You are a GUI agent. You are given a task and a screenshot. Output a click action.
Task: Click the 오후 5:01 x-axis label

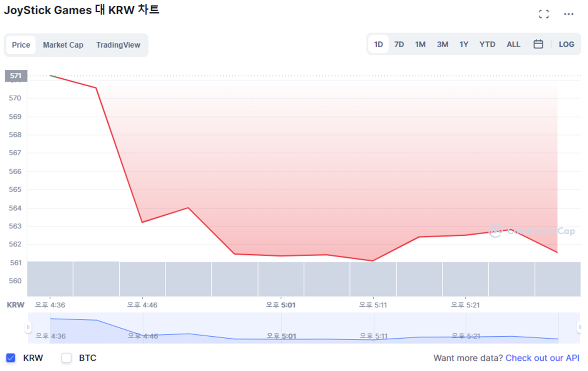tap(281, 305)
